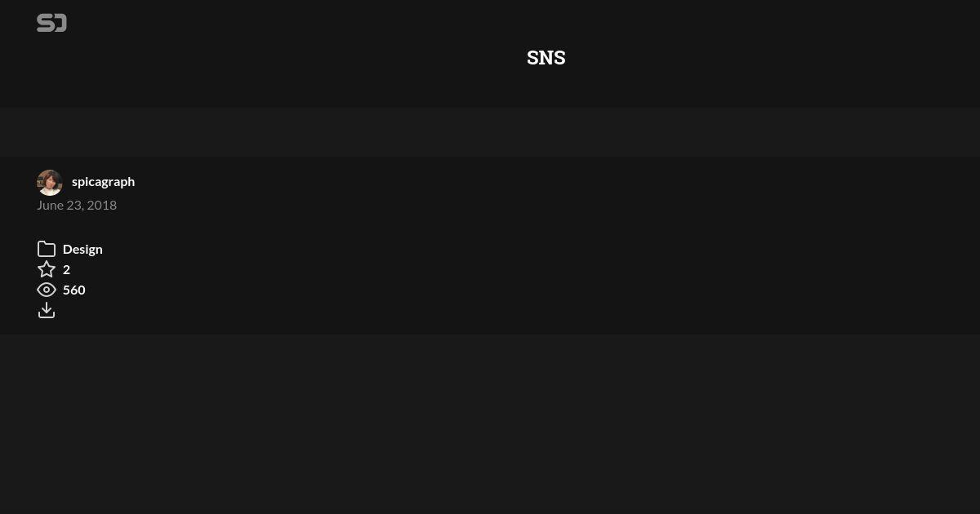Open spicagraph's profile avatar

[50, 183]
